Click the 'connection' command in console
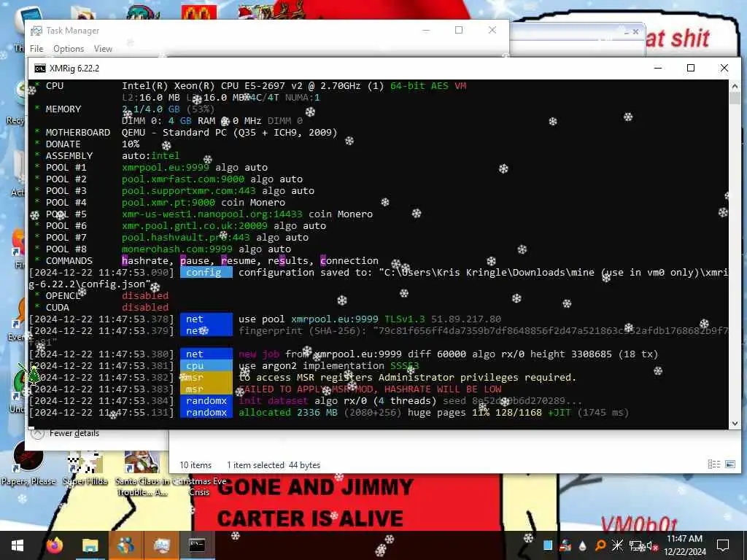Image resolution: width=747 pixels, height=560 pixels. pyautogui.click(x=349, y=260)
